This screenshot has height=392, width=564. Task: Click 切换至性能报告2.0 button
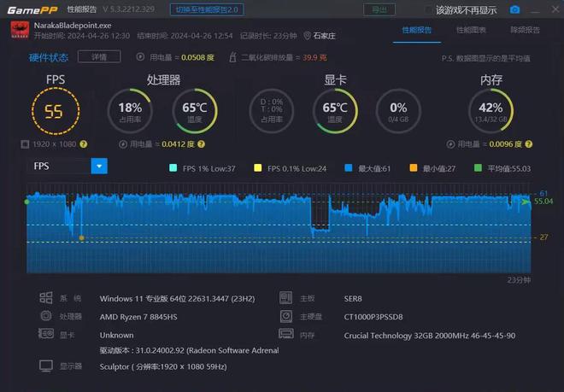[x=207, y=10]
